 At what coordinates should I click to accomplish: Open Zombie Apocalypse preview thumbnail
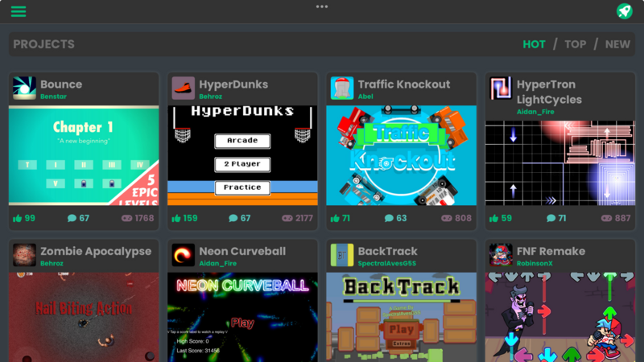click(x=84, y=317)
